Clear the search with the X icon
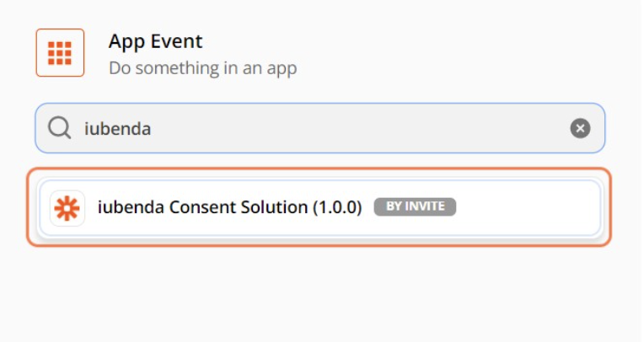 (580, 128)
